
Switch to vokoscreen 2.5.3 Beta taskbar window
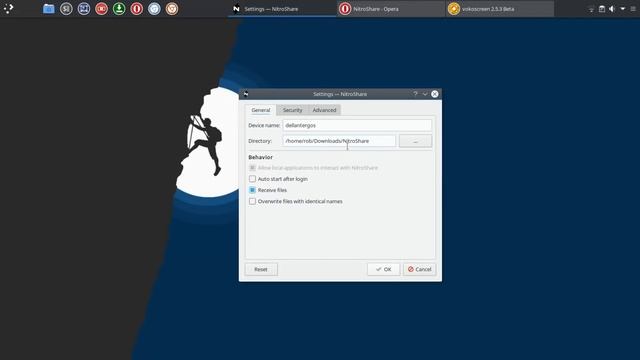(x=500, y=9)
